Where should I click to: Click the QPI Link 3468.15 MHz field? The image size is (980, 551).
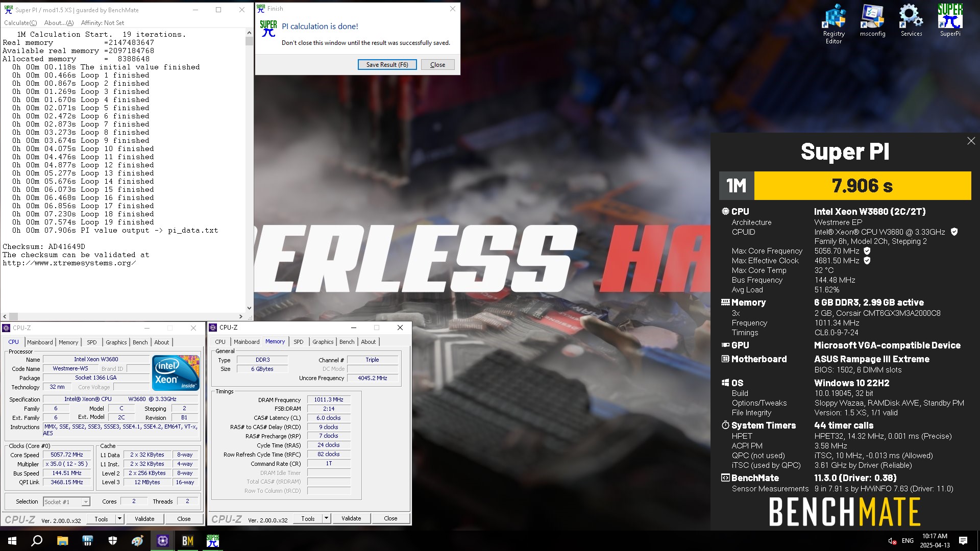67,483
